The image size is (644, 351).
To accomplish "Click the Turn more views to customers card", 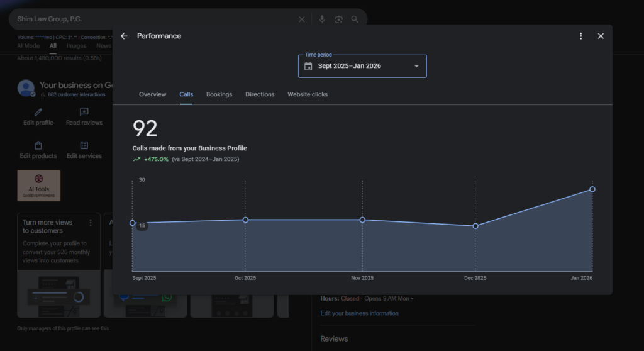I will [x=58, y=265].
